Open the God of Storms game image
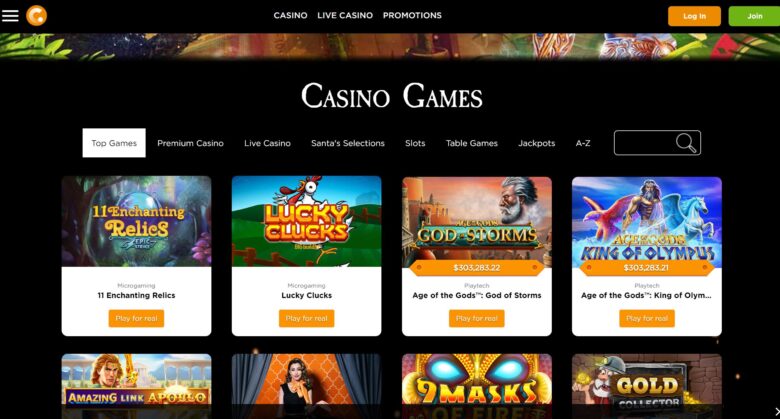 [477, 221]
